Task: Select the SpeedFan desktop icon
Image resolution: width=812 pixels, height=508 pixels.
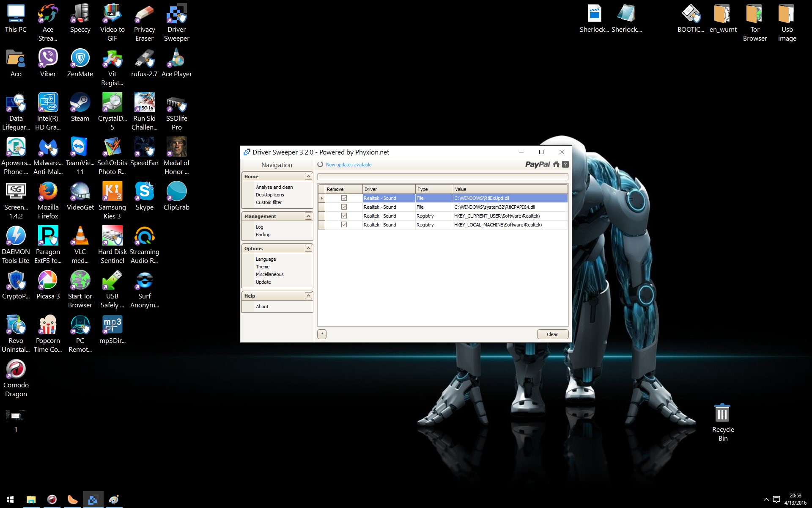Action: tap(144, 152)
